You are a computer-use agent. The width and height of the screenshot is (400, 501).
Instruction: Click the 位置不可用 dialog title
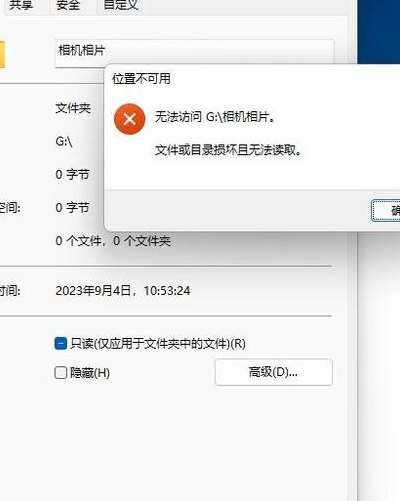click(x=141, y=79)
